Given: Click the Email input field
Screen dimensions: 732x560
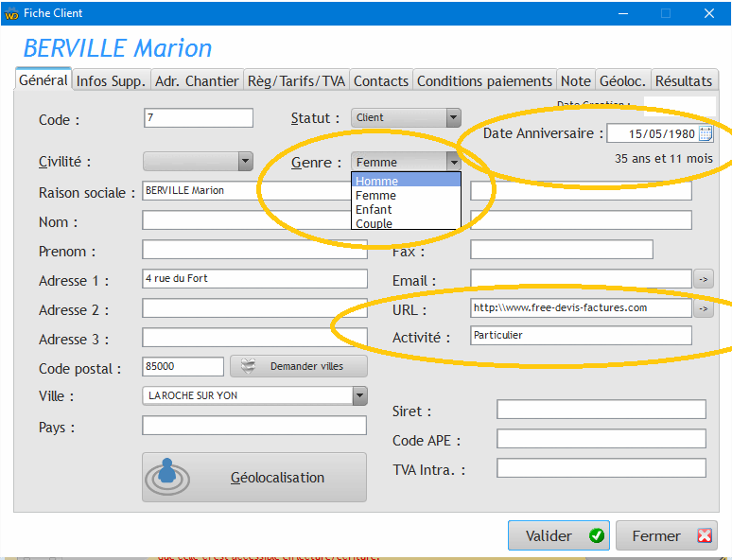Looking at the screenshot, I should 582,279.
